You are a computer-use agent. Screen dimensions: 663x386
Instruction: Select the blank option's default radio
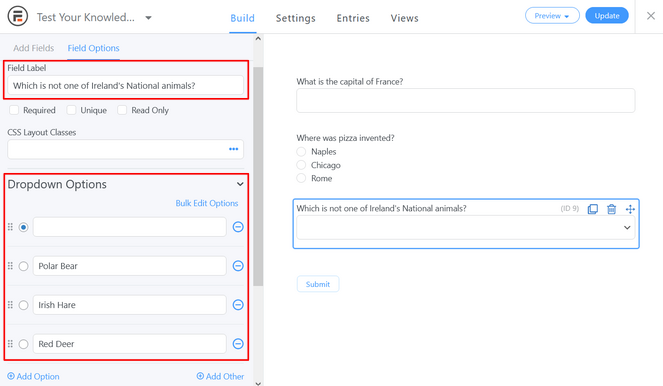point(23,227)
